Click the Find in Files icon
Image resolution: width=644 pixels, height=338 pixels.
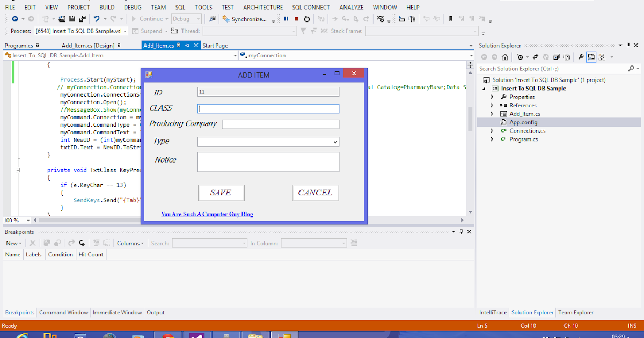coord(213,19)
